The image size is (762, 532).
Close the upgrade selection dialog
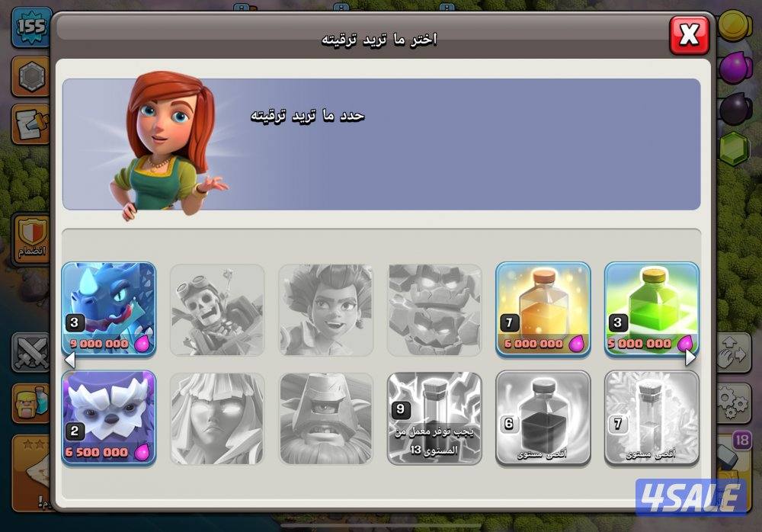tap(688, 34)
